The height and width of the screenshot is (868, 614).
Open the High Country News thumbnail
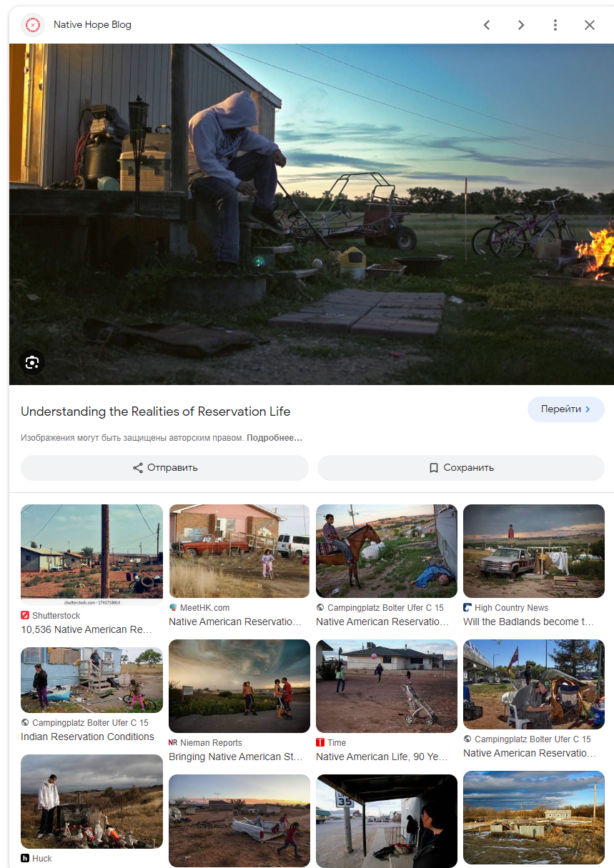coord(533,551)
